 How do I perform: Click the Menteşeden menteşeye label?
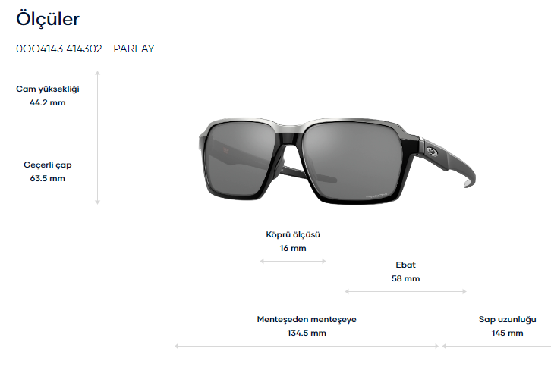(x=307, y=319)
